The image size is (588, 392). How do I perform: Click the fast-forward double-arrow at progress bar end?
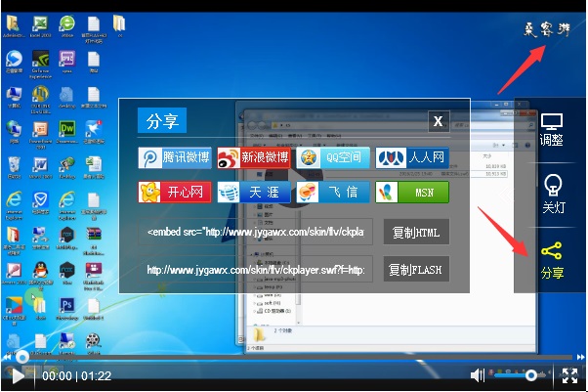click(581, 357)
